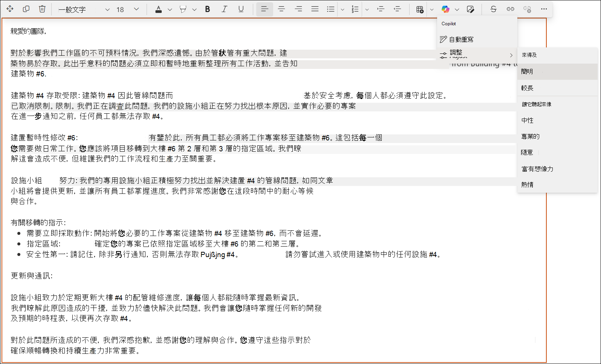This screenshot has height=364, width=601.
Task: Insert a numbered list
Action: pyautogui.click(x=355, y=9)
